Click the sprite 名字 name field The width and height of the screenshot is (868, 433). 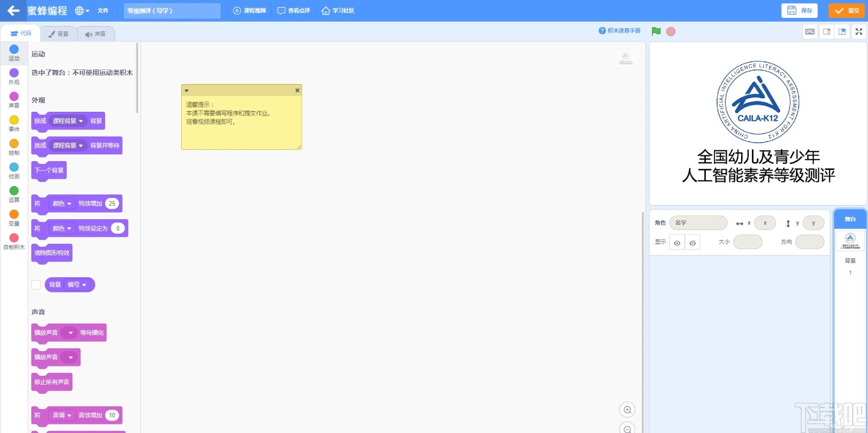698,223
